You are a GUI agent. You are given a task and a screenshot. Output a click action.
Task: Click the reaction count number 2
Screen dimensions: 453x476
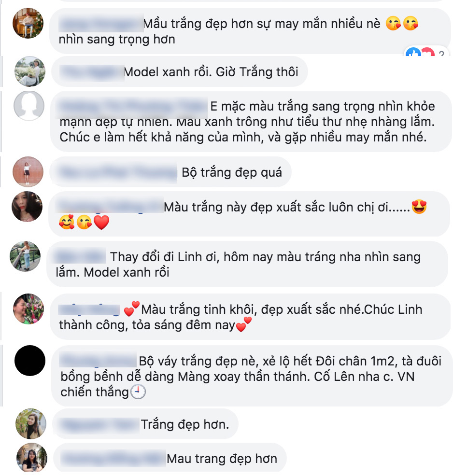[441, 54]
